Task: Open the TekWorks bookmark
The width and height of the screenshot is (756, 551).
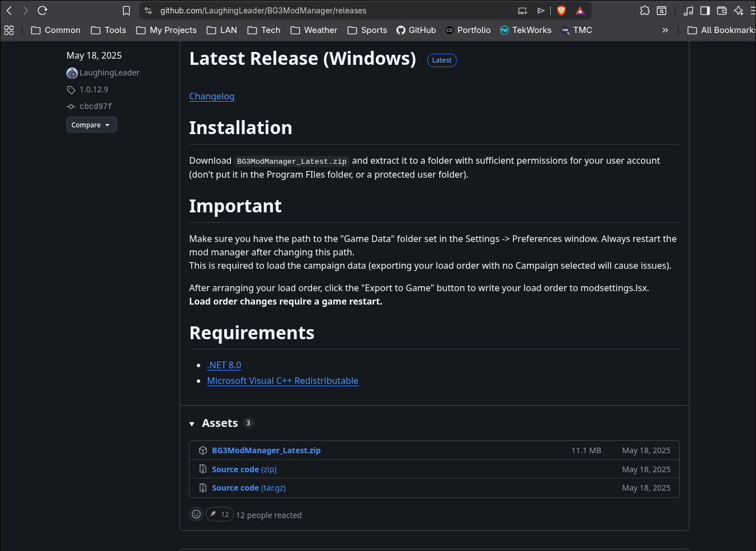Action: (x=526, y=30)
